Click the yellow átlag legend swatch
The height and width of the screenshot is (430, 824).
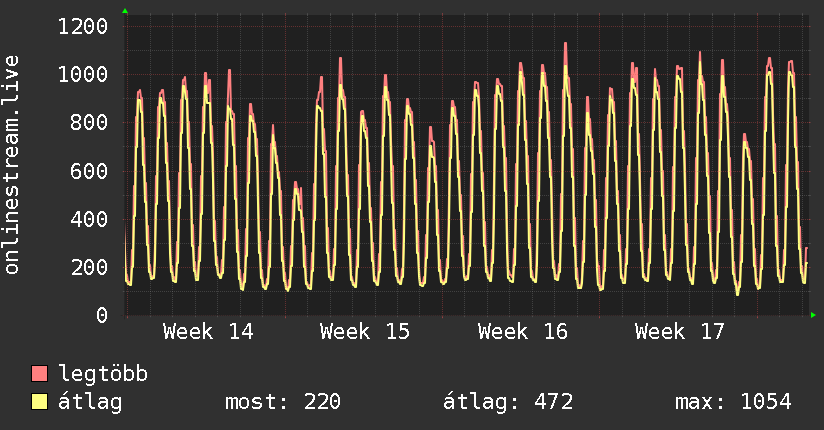click(x=39, y=402)
